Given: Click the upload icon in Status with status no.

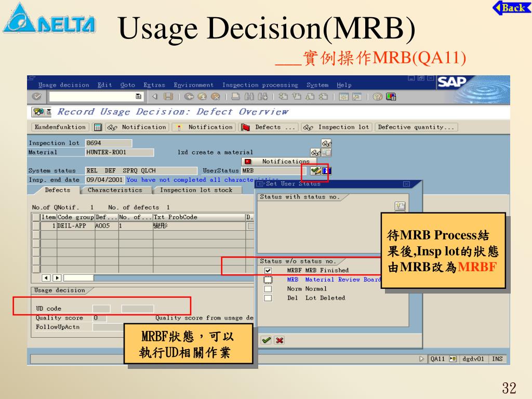Looking at the screenshot, I should (x=400, y=206).
